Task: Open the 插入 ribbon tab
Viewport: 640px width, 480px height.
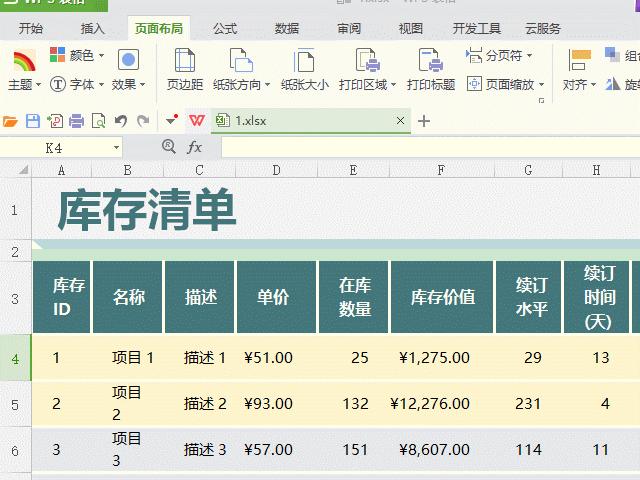Action: click(x=93, y=29)
